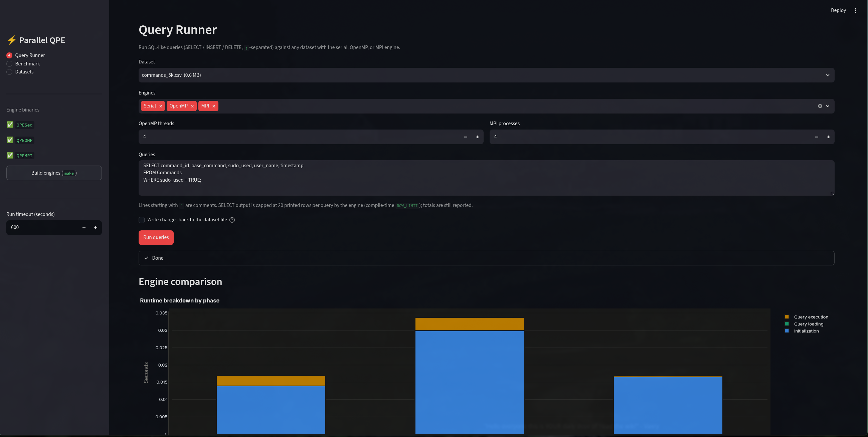Expand the Engines multiselect chevron
868x437 pixels.
click(x=828, y=106)
